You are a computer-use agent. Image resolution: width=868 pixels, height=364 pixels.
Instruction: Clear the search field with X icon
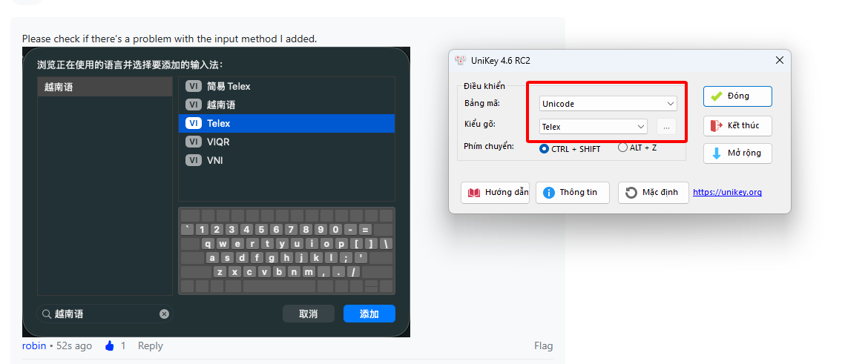(164, 314)
